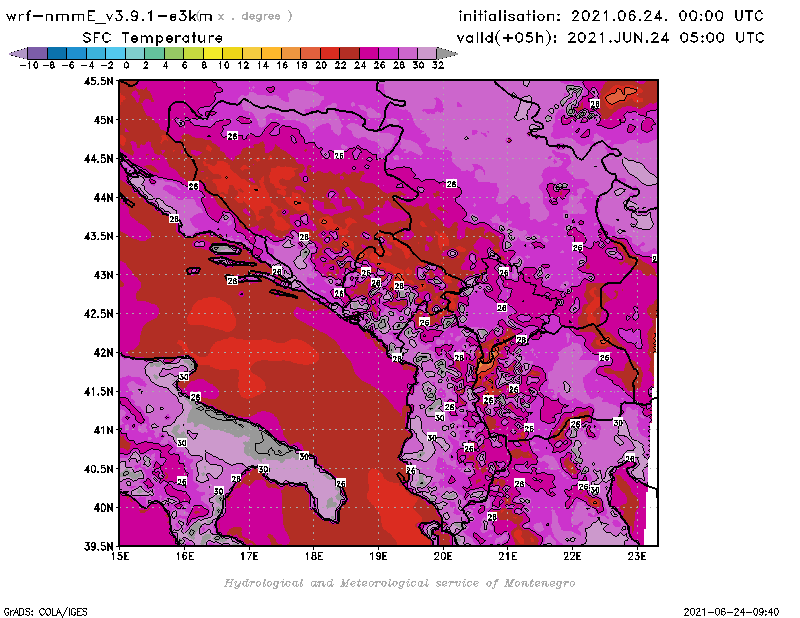800x618 pixels.
Task: Click the '19E' longitude label
Action: [x=378, y=556]
